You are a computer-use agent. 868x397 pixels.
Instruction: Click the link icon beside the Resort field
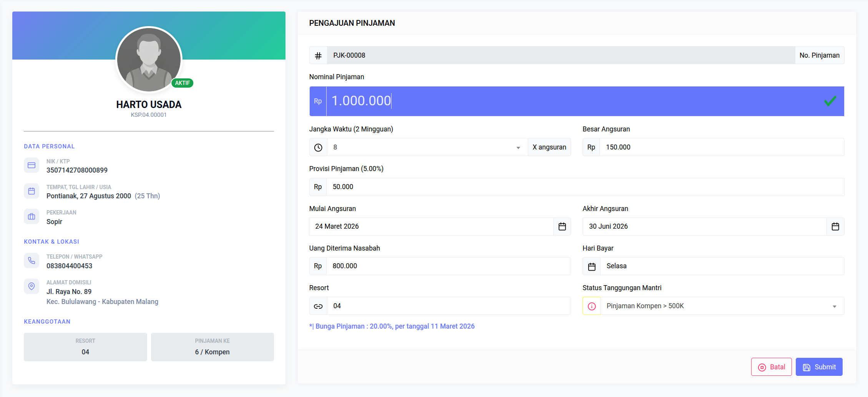coord(318,306)
